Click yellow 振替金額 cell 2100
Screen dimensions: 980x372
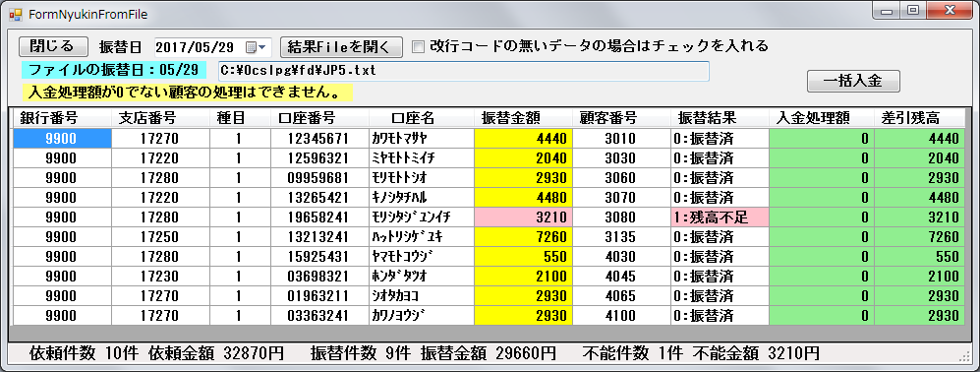[524, 277]
